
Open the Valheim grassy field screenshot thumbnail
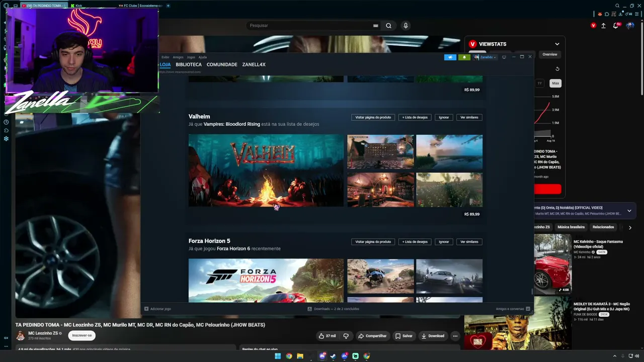[449, 190]
